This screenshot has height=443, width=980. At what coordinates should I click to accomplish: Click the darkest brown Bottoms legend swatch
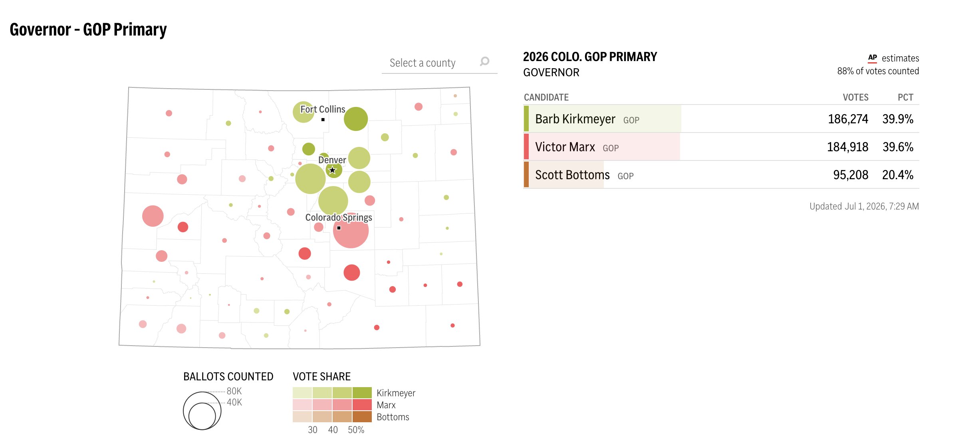362,417
